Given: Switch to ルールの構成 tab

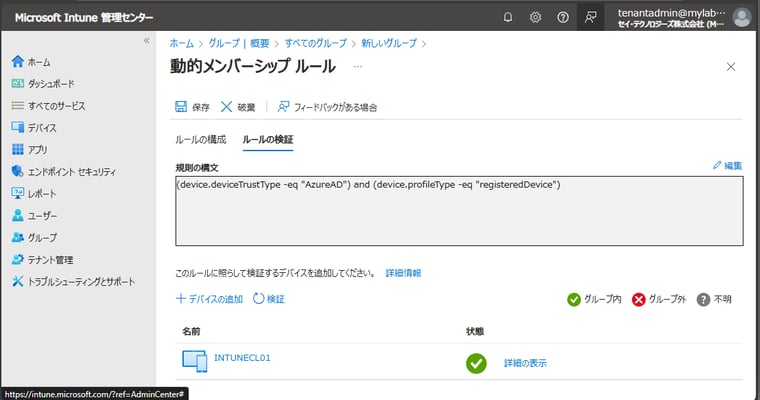Looking at the screenshot, I should click(201, 140).
